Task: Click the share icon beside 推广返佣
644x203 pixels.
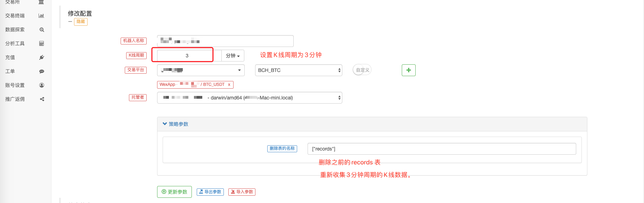Action: [x=42, y=99]
